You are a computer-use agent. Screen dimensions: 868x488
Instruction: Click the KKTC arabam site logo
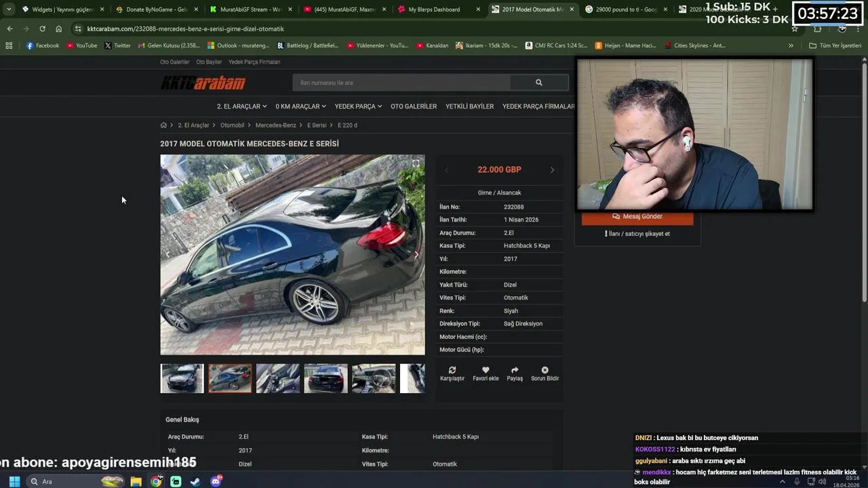click(x=203, y=83)
